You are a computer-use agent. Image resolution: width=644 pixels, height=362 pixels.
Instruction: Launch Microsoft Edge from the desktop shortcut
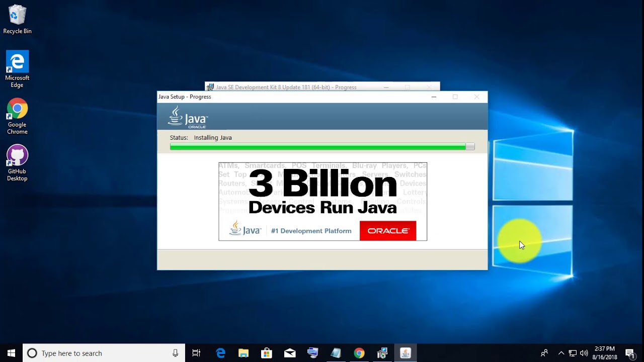[17, 69]
